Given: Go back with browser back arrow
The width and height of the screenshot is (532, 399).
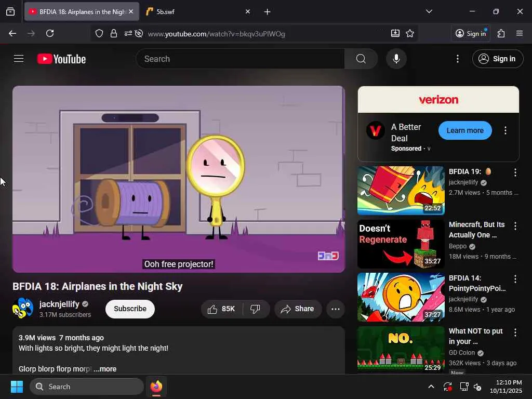Looking at the screenshot, I should [12, 33].
